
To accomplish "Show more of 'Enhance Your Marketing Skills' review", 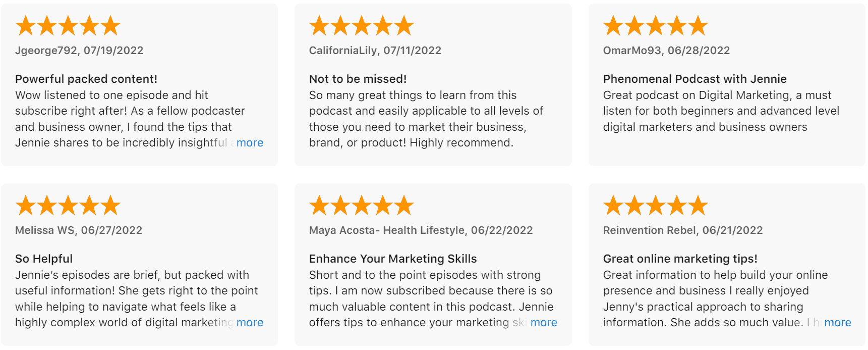I will click(x=544, y=323).
